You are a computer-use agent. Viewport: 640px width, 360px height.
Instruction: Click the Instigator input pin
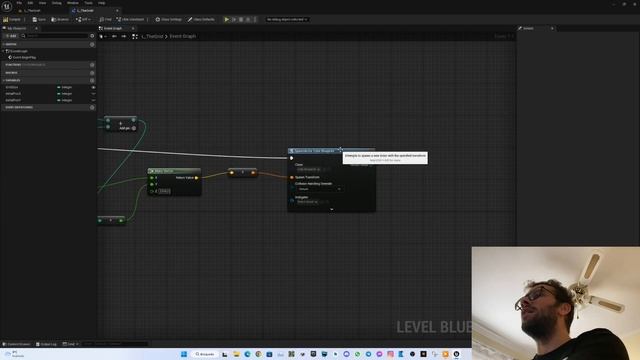(x=292, y=200)
